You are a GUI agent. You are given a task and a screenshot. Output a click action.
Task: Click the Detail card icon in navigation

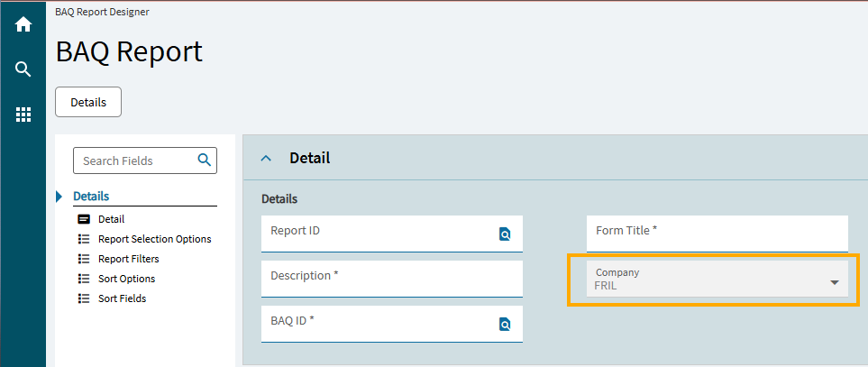pyautogui.click(x=84, y=219)
